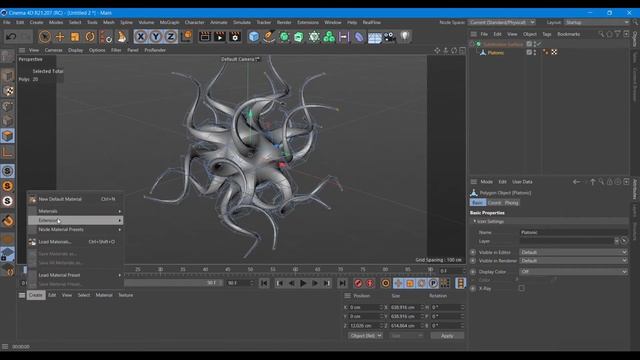
Task: Choose Load Materials... entry
Action: tap(75, 242)
